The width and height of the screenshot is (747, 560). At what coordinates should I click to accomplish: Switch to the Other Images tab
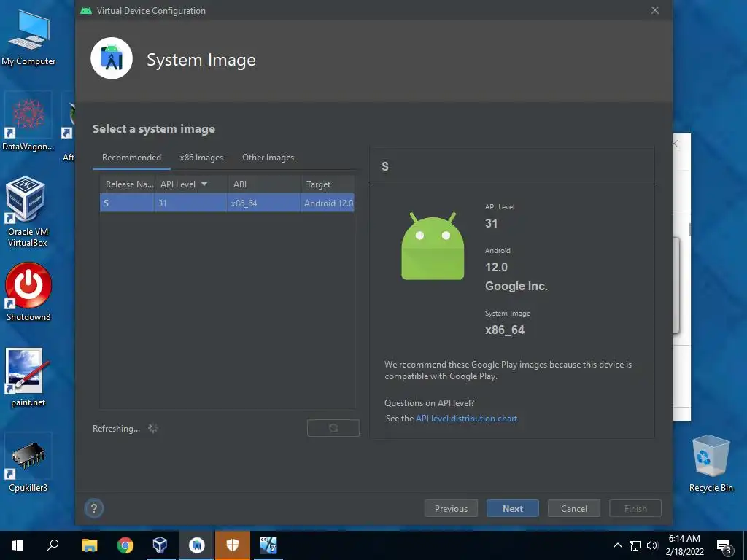[268, 157]
